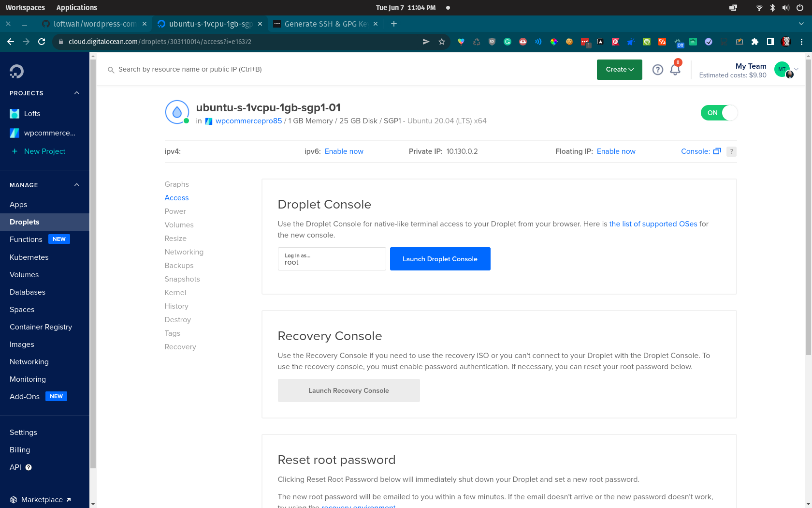Image resolution: width=812 pixels, height=508 pixels.
Task: Expand the browser tab search chevron
Action: point(801,24)
